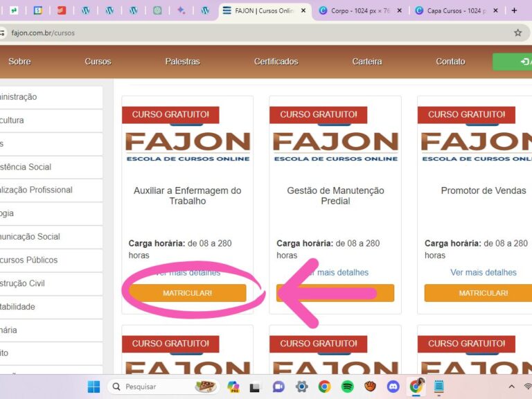Open plain Google Chrome taskbar icon
The image size is (532, 399).
coord(324,387)
